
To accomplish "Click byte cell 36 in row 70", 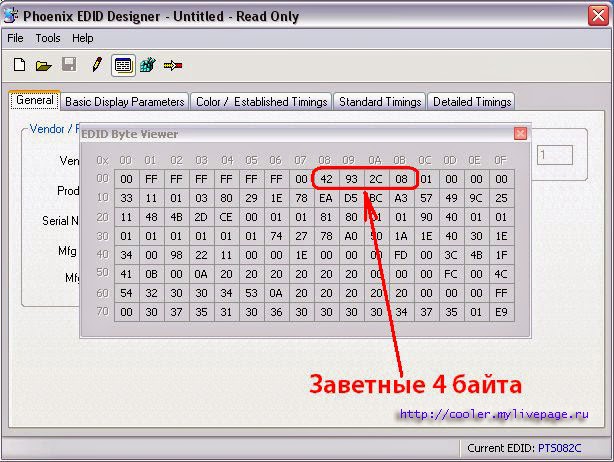I will click(x=276, y=312).
